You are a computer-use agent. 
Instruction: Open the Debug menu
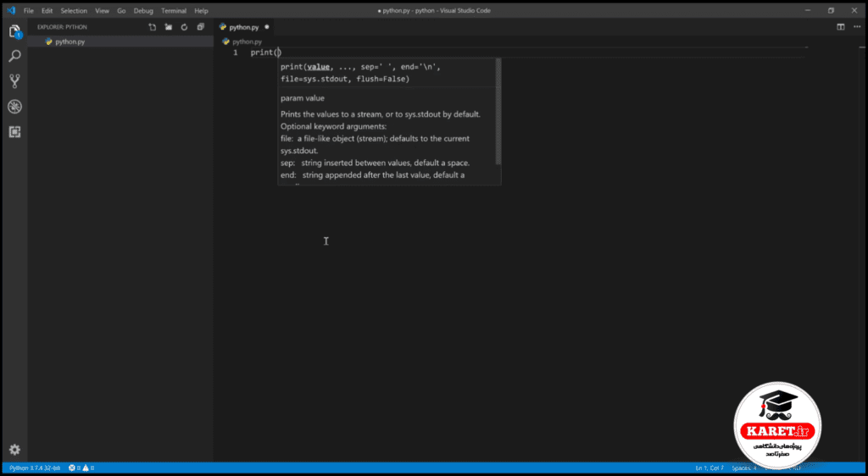pos(143,10)
